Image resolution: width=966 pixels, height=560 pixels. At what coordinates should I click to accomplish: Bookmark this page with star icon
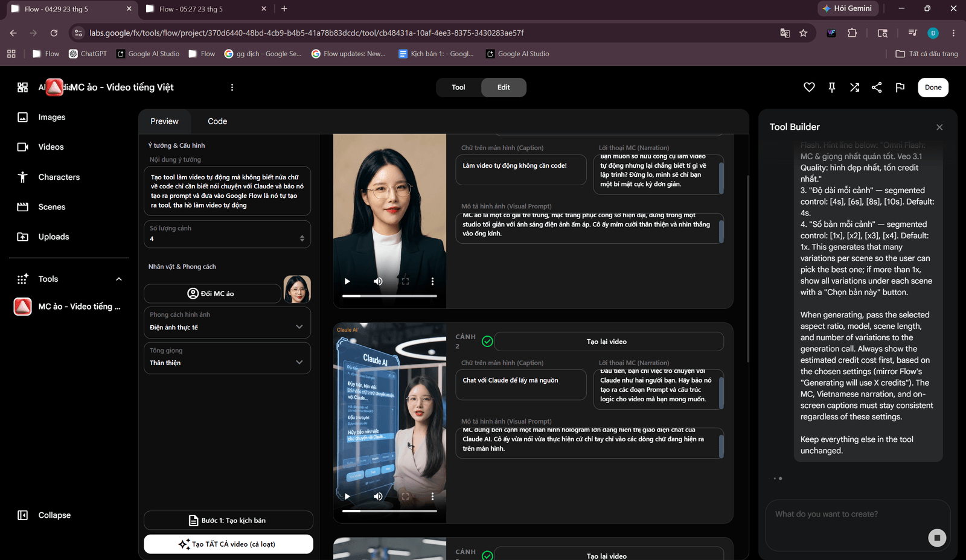[803, 33]
